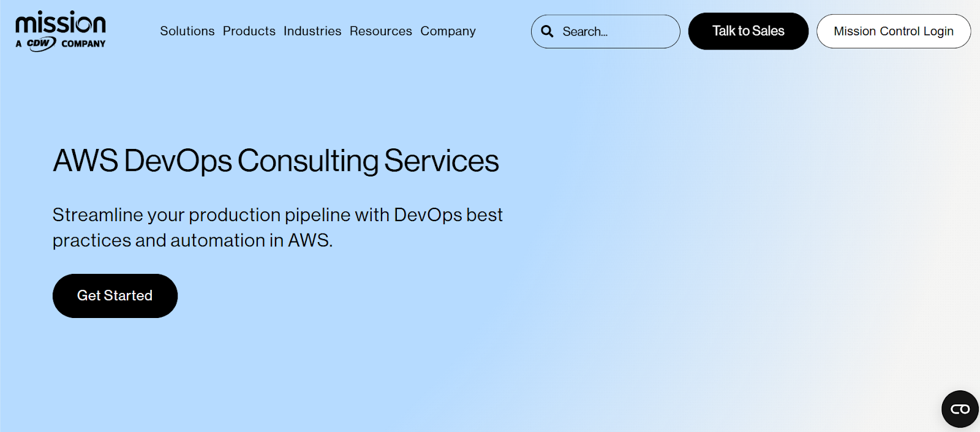The height and width of the screenshot is (432, 980).
Task: Click the Mission CDW company logo
Action: click(x=61, y=31)
